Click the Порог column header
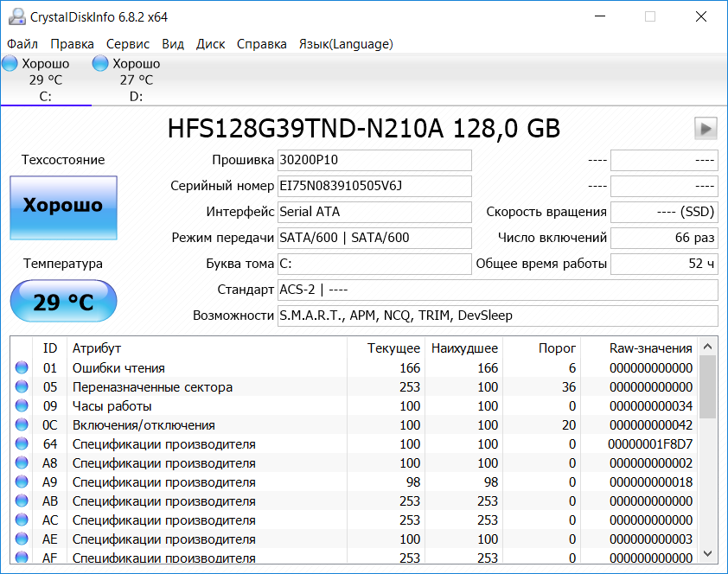Image resolution: width=728 pixels, height=574 pixels. pyautogui.click(x=542, y=348)
